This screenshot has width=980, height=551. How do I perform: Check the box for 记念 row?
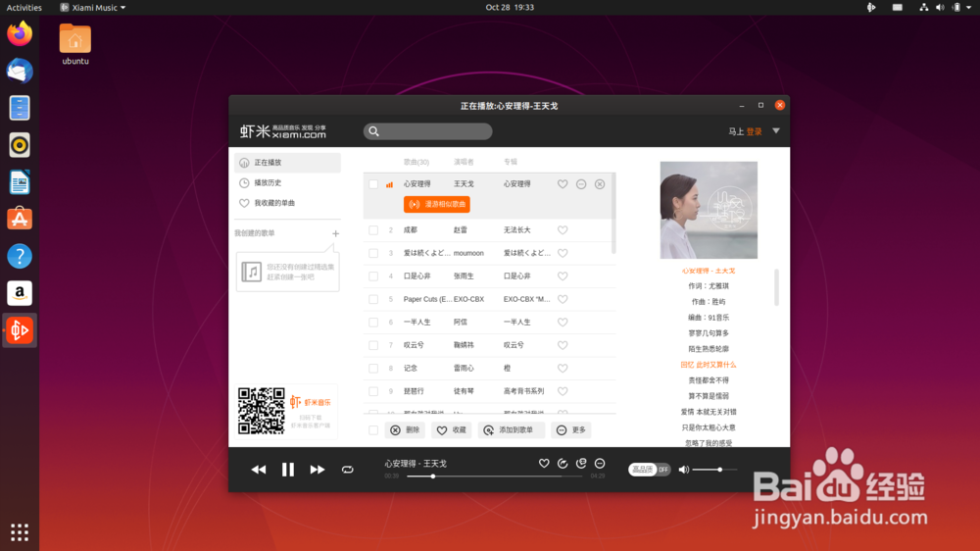pyautogui.click(x=373, y=369)
